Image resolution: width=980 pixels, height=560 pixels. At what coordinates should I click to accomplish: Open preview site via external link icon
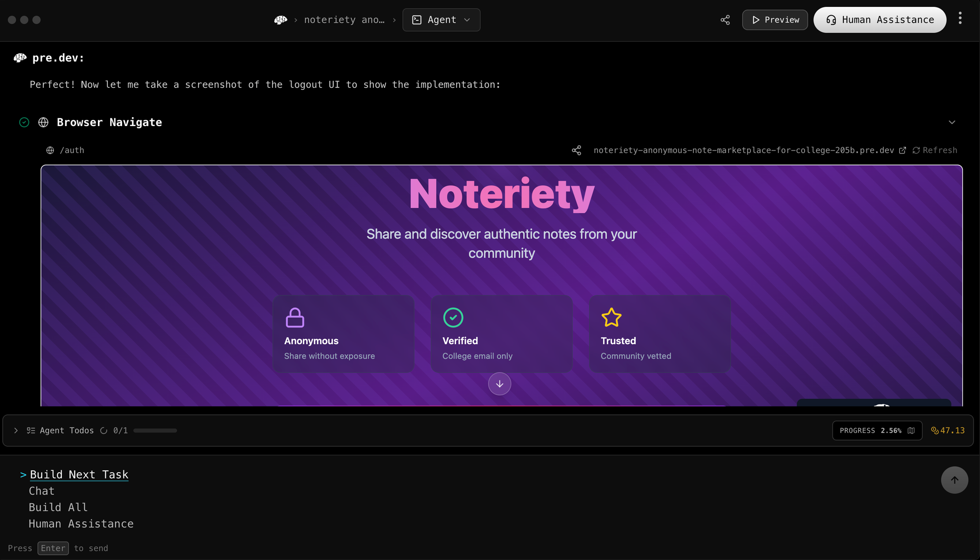pos(903,151)
